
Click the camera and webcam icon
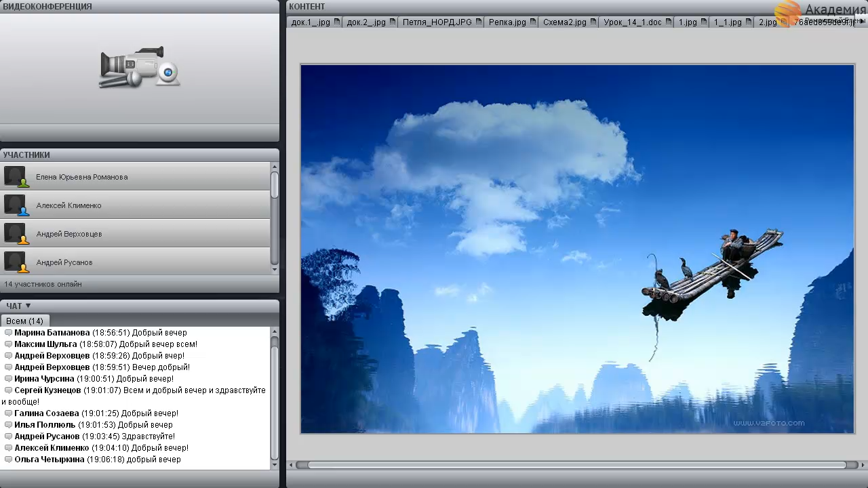tap(140, 67)
